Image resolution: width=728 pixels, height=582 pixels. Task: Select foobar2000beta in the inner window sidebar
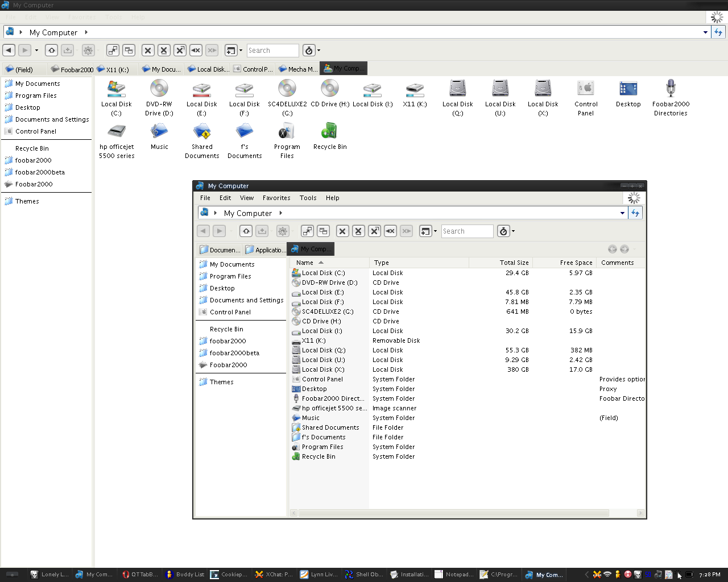click(234, 353)
